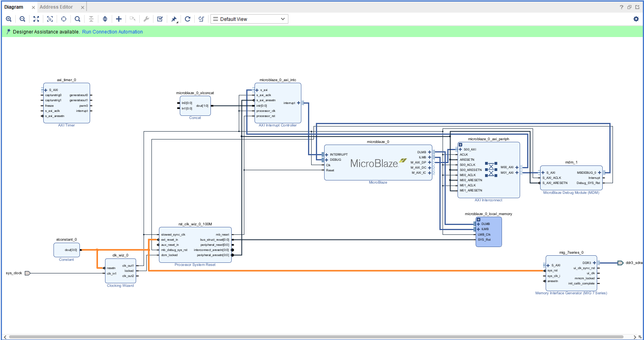Click the Zoom In toolbar icon
The width and height of the screenshot is (644, 340).
pos(9,19)
